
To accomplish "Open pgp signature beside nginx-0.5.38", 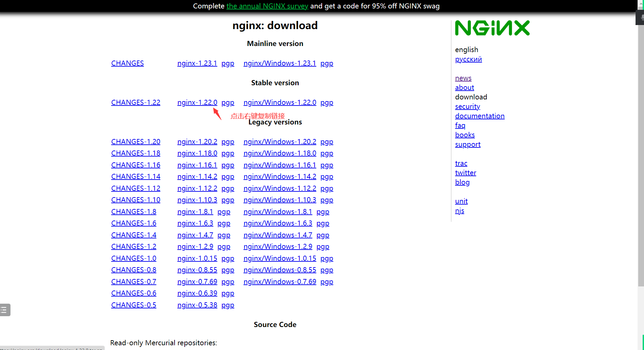I will (228, 305).
